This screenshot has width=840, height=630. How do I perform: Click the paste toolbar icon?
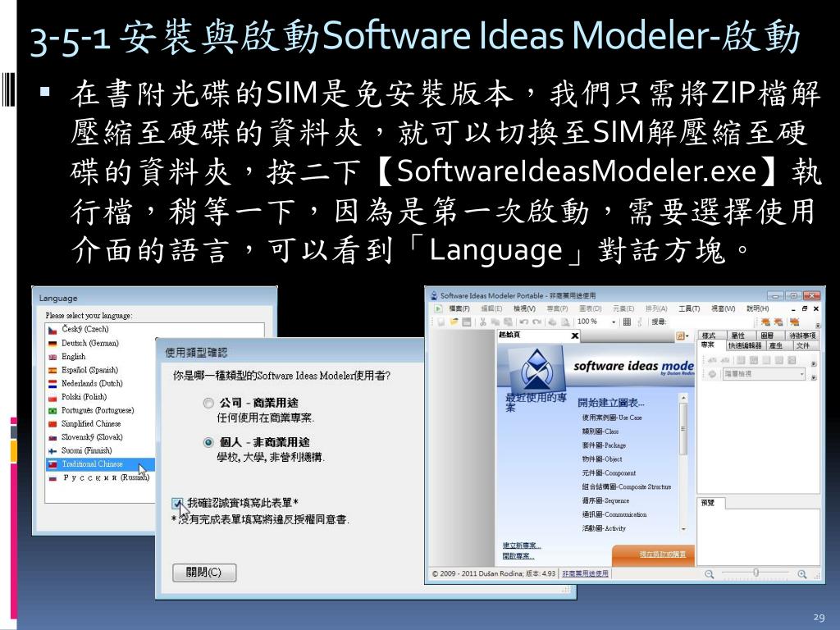(508, 322)
